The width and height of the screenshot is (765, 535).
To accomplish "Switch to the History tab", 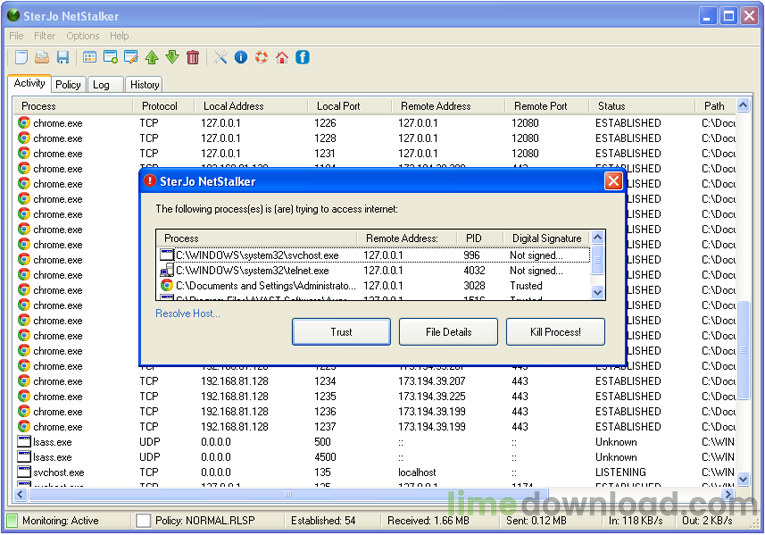I will pyautogui.click(x=144, y=85).
